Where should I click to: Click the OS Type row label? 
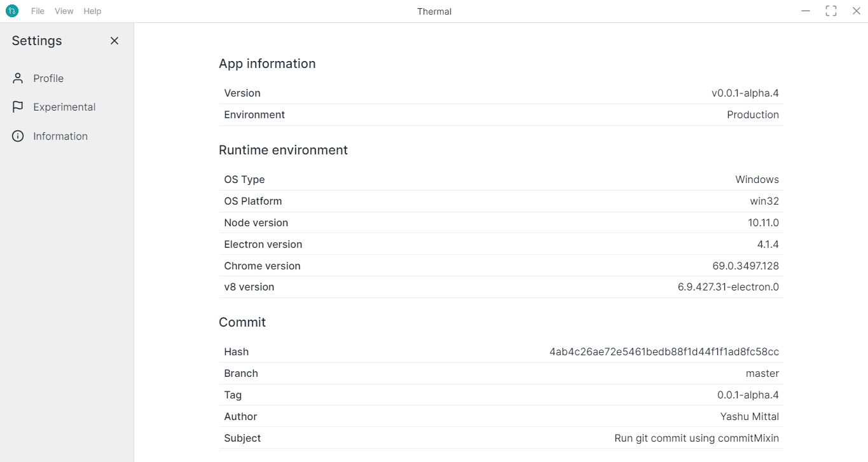tap(244, 179)
